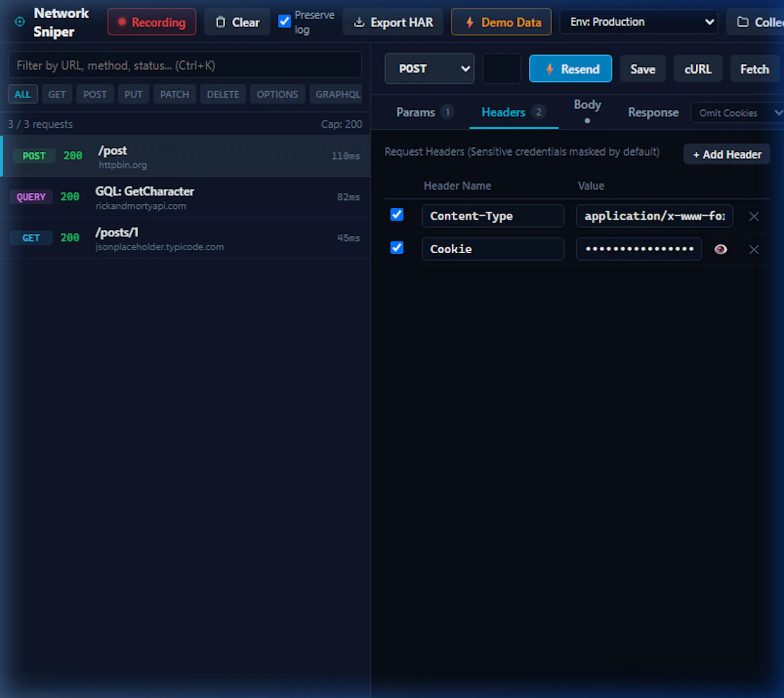This screenshot has width=784, height=698.
Task: Select the POST /post httpbin.org request
Action: tap(185, 156)
